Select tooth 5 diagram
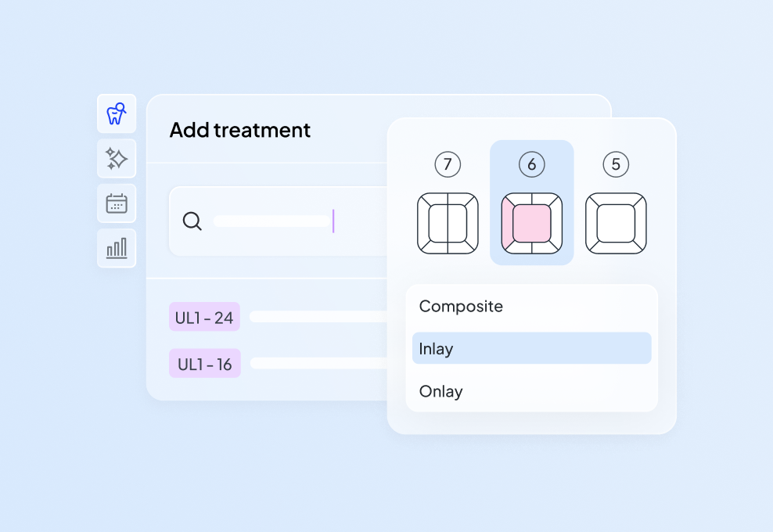Image resolution: width=773 pixels, height=532 pixels. click(616, 223)
